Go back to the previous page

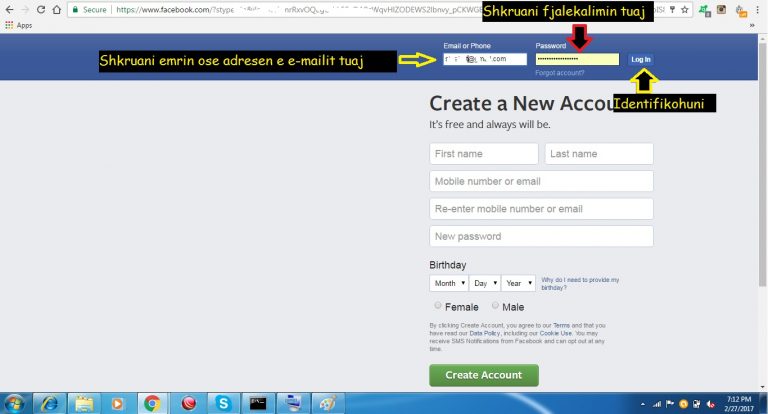point(9,10)
